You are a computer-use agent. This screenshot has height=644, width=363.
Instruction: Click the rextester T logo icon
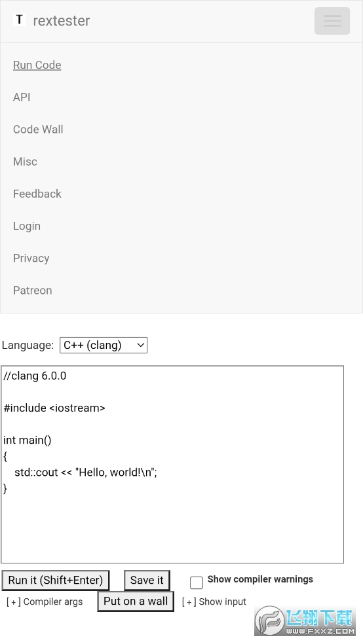pos(19,20)
